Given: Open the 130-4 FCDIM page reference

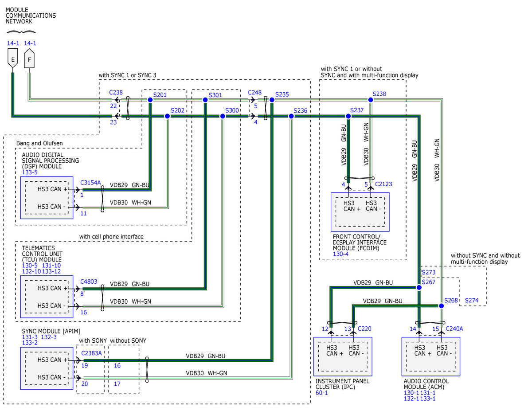Looking at the screenshot, I should point(340,254).
